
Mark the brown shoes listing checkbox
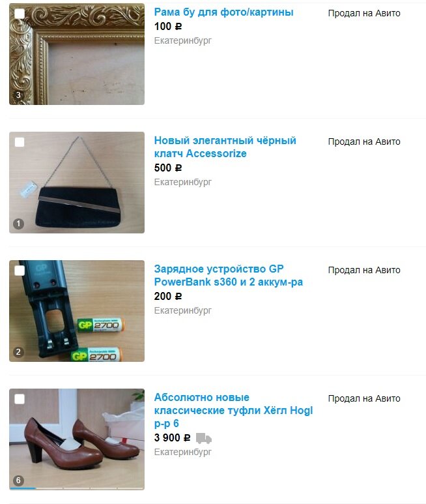click(x=20, y=399)
